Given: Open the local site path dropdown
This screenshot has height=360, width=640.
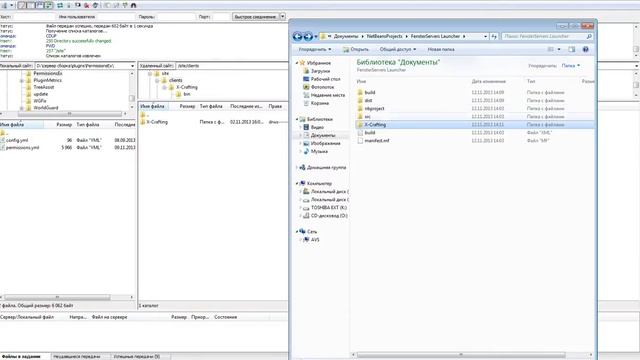Looking at the screenshot, I should 132,66.
